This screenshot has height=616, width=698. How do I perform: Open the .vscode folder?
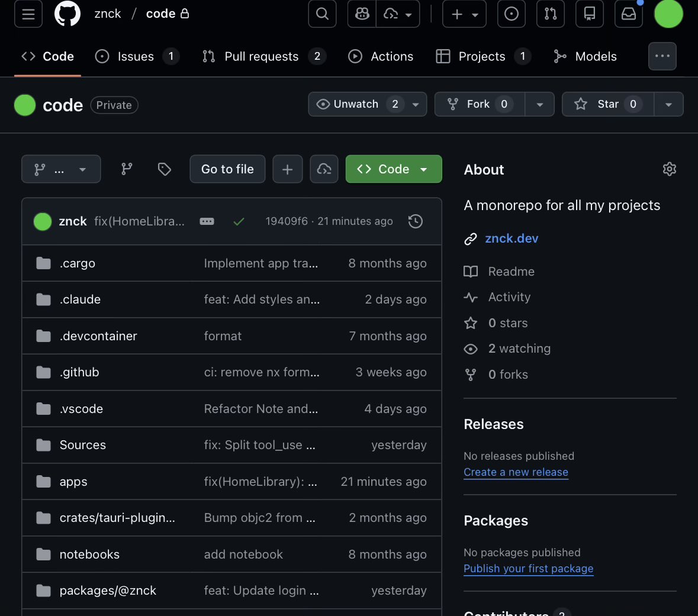(x=82, y=408)
